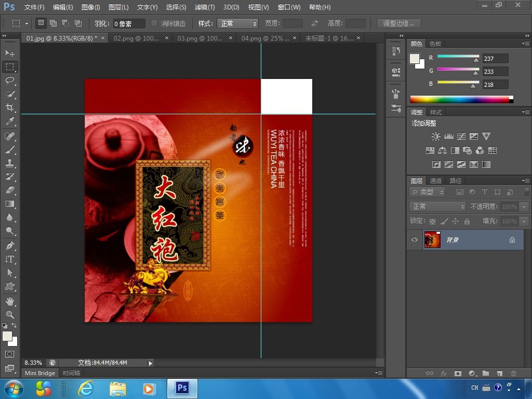Click delete layer trash icon
The width and height of the screenshot is (532, 399).
[x=513, y=373]
